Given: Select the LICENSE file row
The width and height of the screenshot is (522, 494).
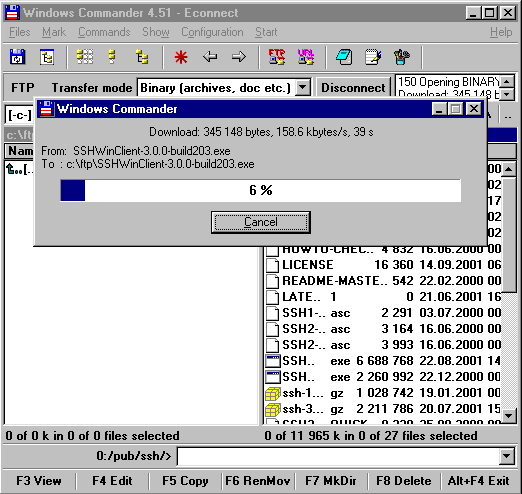Looking at the screenshot, I should tap(383, 265).
